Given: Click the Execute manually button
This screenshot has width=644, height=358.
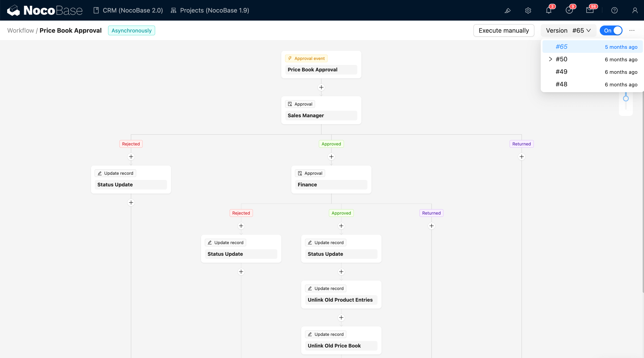Looking at the screenshot, I should (504, 30).
